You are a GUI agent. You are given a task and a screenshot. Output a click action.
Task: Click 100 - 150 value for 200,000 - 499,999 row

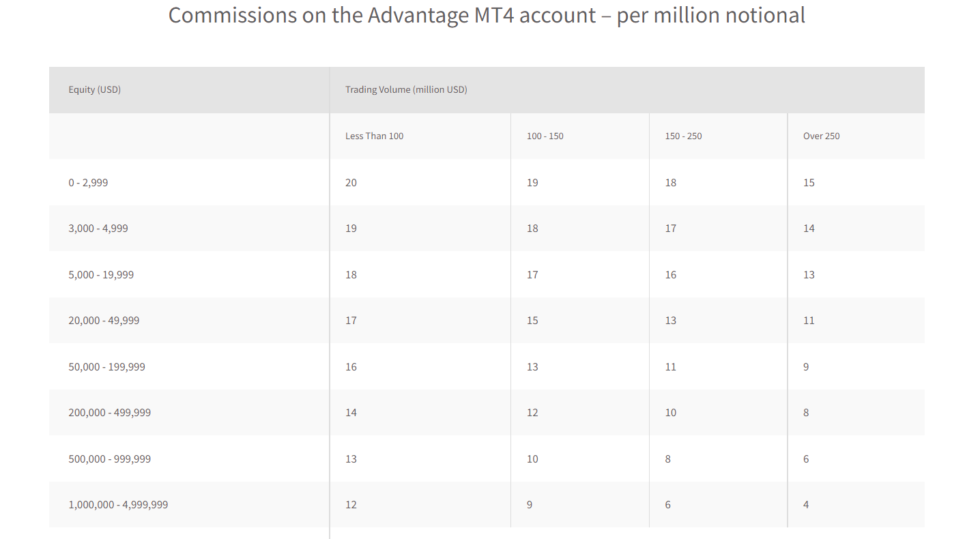[x=532, y=412]
